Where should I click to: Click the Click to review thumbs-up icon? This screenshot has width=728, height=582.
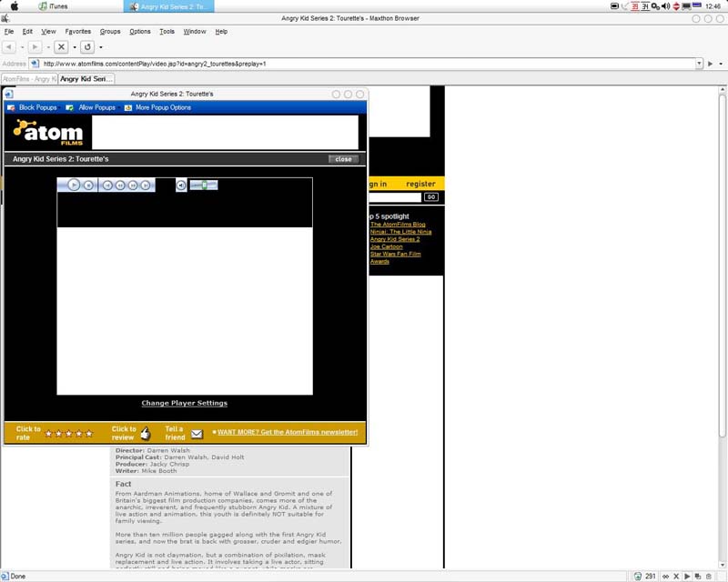[x=146, y=433]
